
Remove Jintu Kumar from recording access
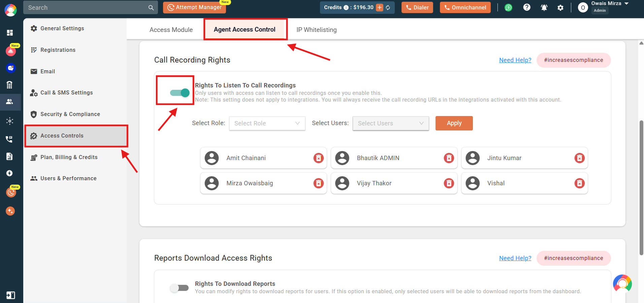580,158
